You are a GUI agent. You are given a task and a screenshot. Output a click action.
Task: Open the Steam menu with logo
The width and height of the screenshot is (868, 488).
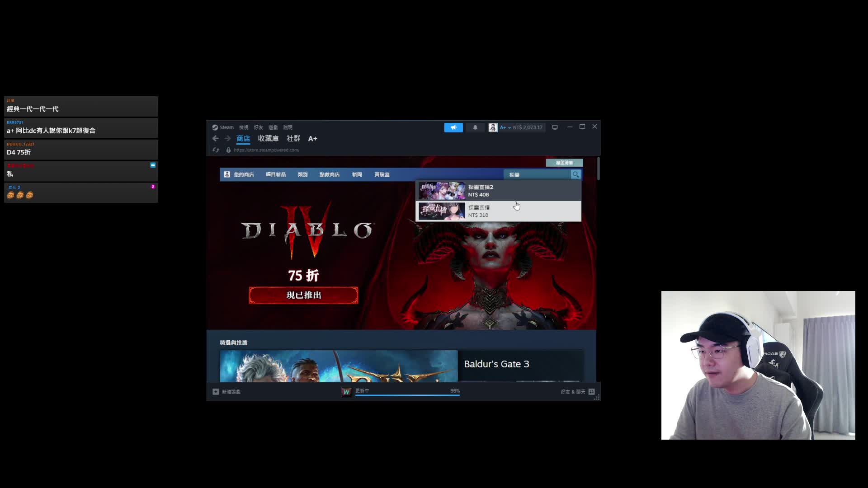[x=223, y=127]
